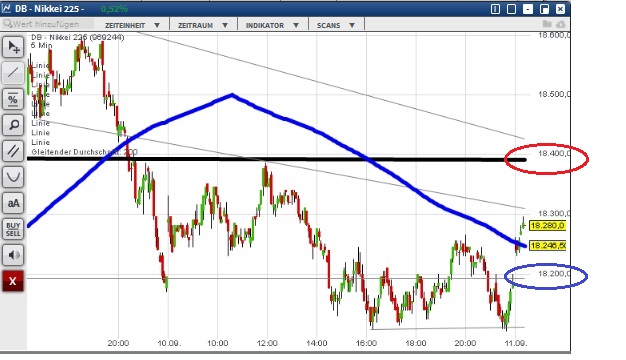This screenshot has height=360, width=626.
Task: Click the 0,52% change value in title bar
Action: 114,9
